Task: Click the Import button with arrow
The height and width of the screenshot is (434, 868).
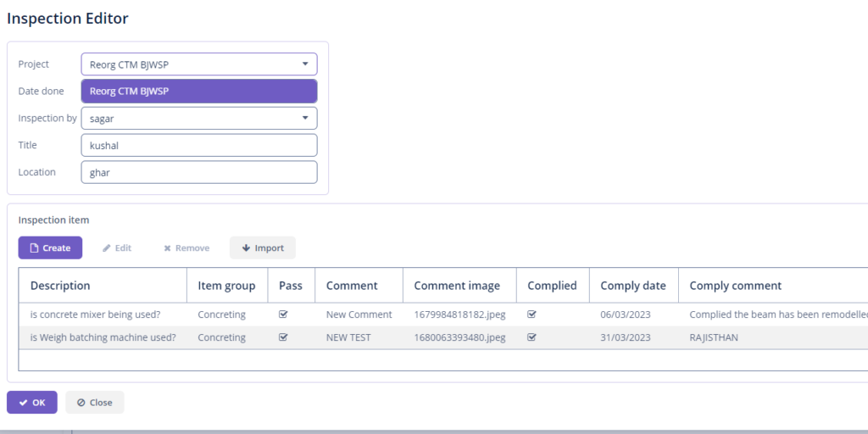Action: pyautogui.click(x=262, y=248)
